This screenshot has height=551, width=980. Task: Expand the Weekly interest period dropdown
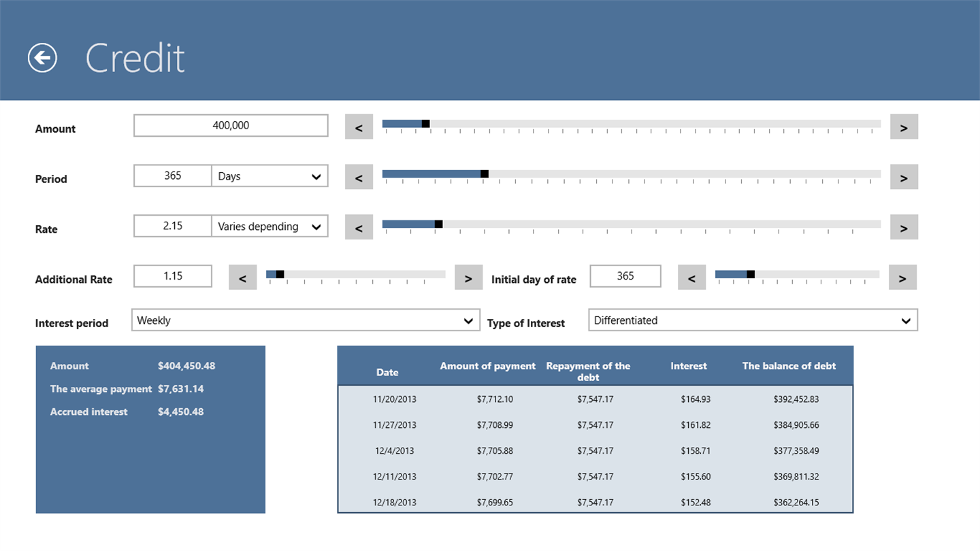point(306,320)
